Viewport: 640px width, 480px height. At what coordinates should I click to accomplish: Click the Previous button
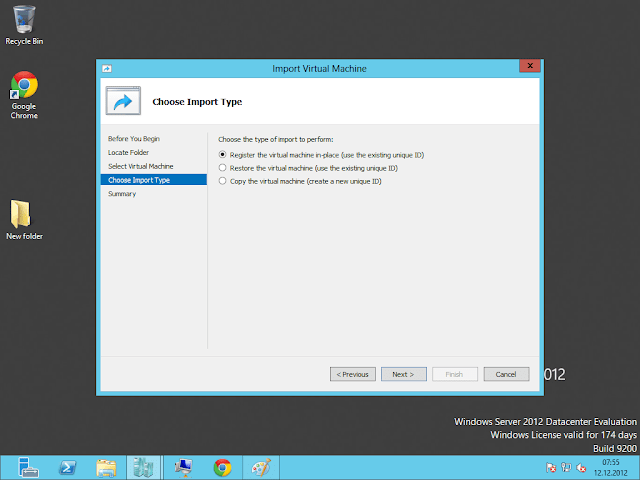pos(352,374)
